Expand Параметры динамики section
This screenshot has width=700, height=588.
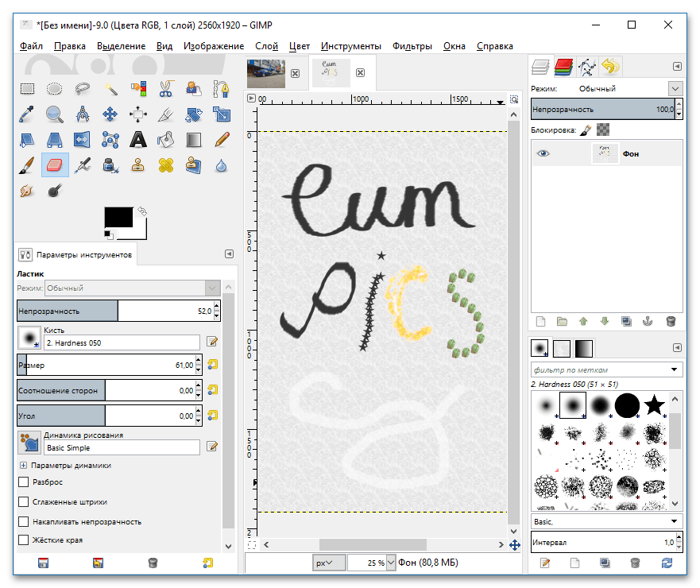click(x=23, y=466)
